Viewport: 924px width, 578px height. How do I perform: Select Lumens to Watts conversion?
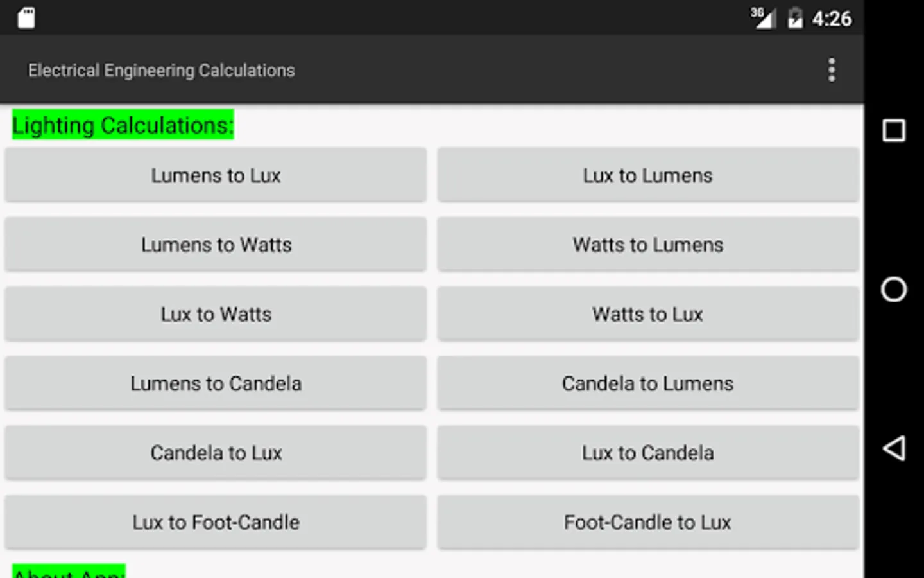[216, 245]
